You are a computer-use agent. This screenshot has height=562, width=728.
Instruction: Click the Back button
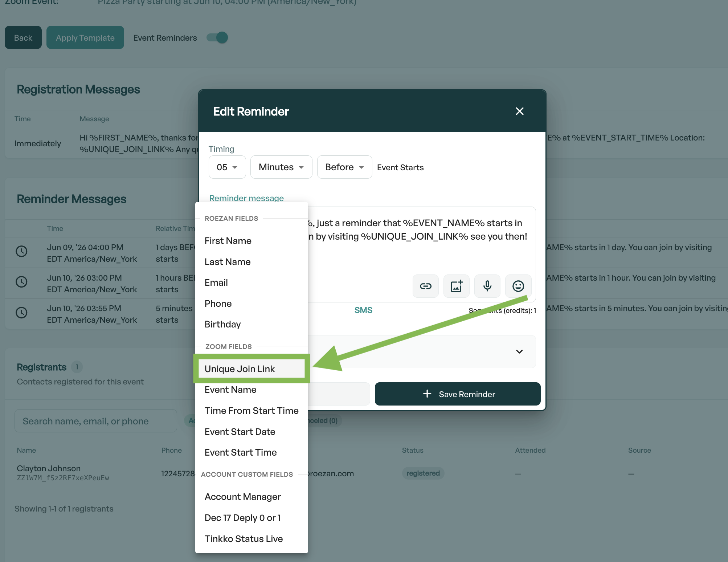[23, 37]
